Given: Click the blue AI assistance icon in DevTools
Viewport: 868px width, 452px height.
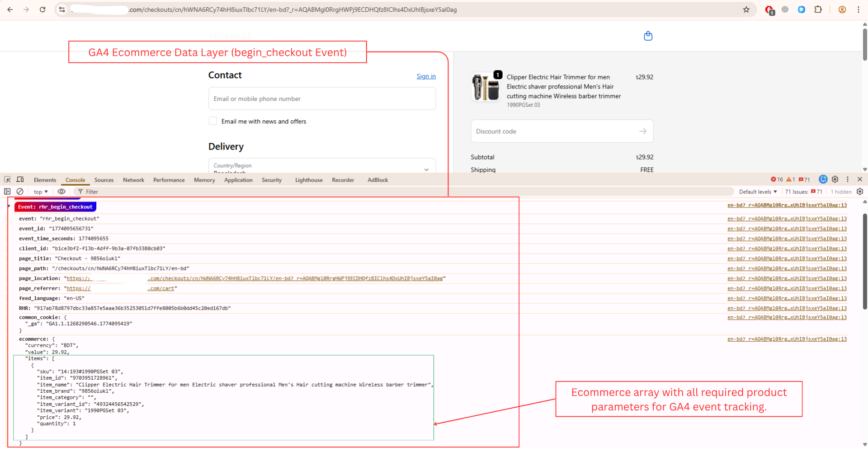Looking at the screenshot, I should pos(823,179).
